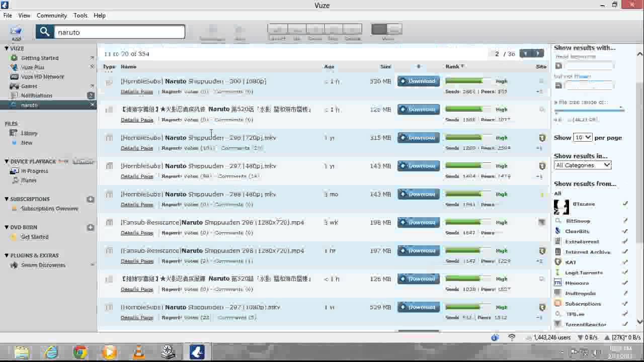Add a new subscription with the plus icon
The image size is (644, 362).
pos(91,199)
